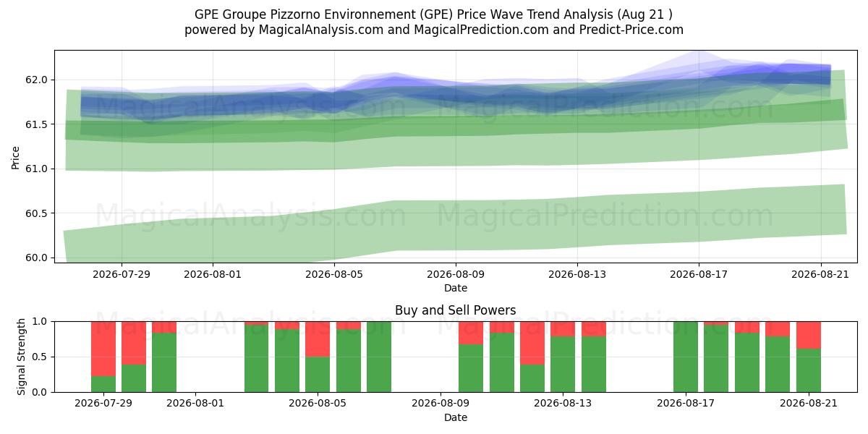Click the red sell portion of the 2026-07-29 bar
Screen dimensions: 868x434
(x=103, y=349)
